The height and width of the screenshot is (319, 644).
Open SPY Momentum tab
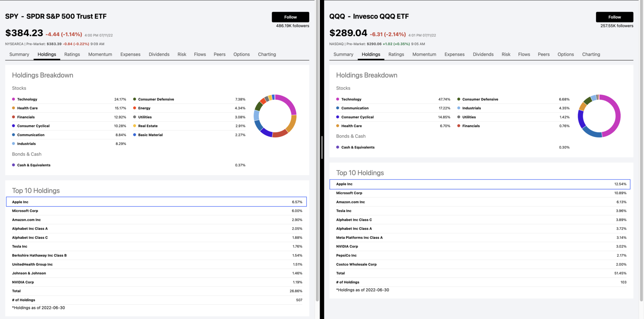click(100, 55)
